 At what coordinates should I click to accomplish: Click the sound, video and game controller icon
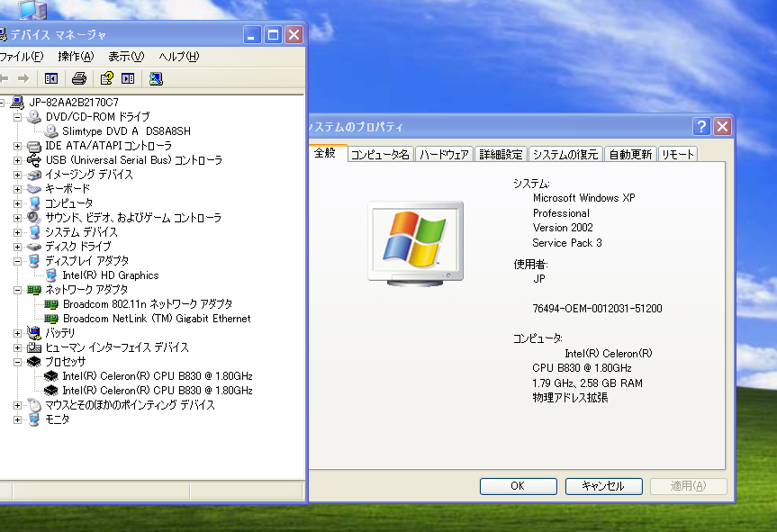point(33,218)
